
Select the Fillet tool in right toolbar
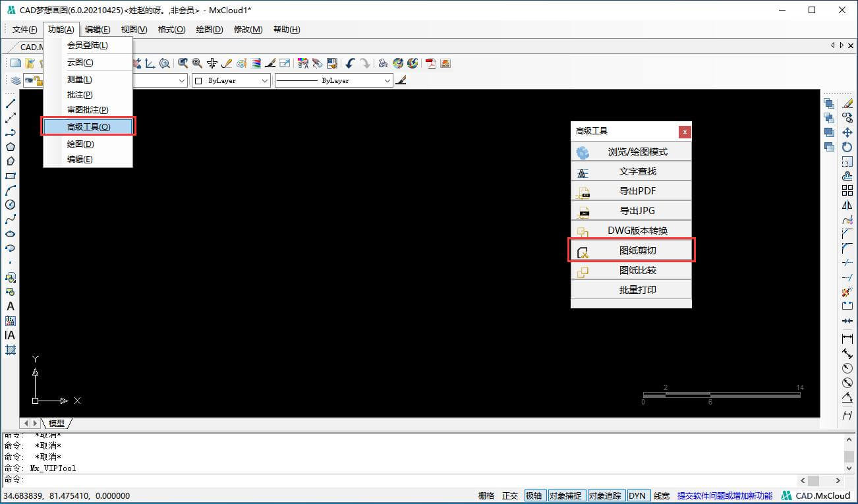coord(847,248)
